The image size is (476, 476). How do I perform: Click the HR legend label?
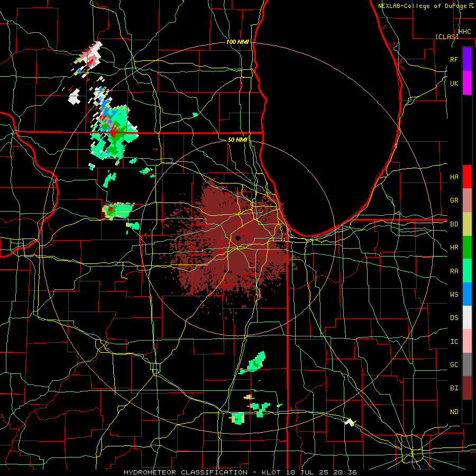coord(454,247)
